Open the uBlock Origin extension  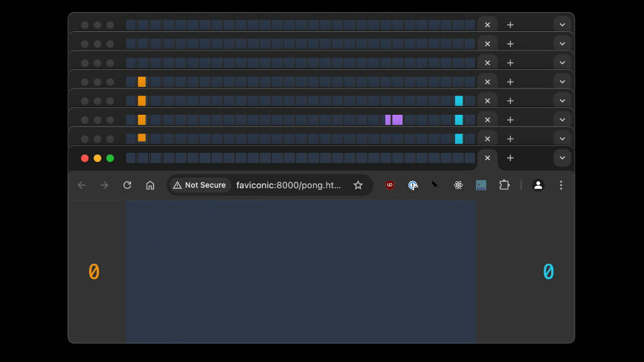[389, 185]
